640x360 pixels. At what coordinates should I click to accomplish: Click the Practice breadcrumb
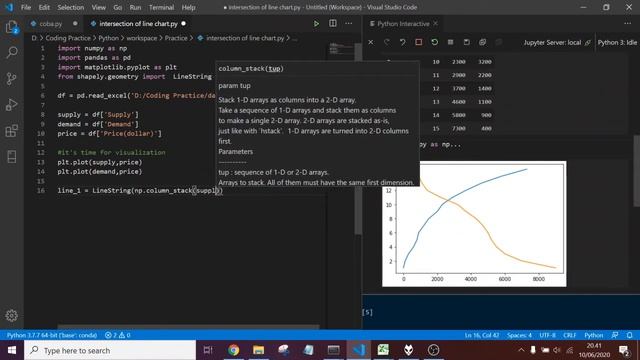click(x=176, y=38)
